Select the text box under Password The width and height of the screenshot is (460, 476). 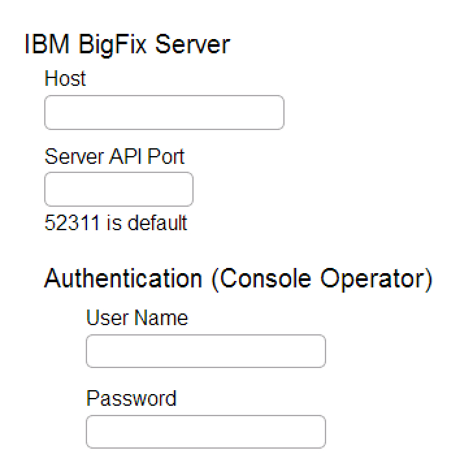pyautogui.click(x=205, y=432)
